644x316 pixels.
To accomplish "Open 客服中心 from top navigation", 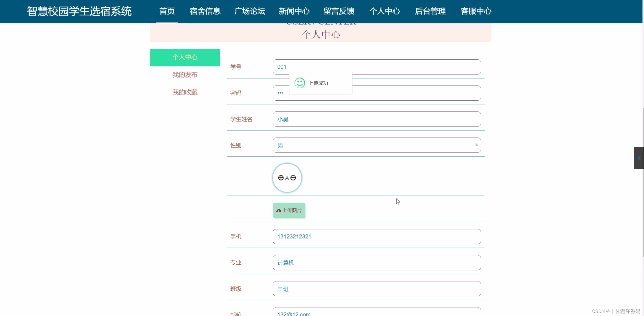I will tap(476, 11).
